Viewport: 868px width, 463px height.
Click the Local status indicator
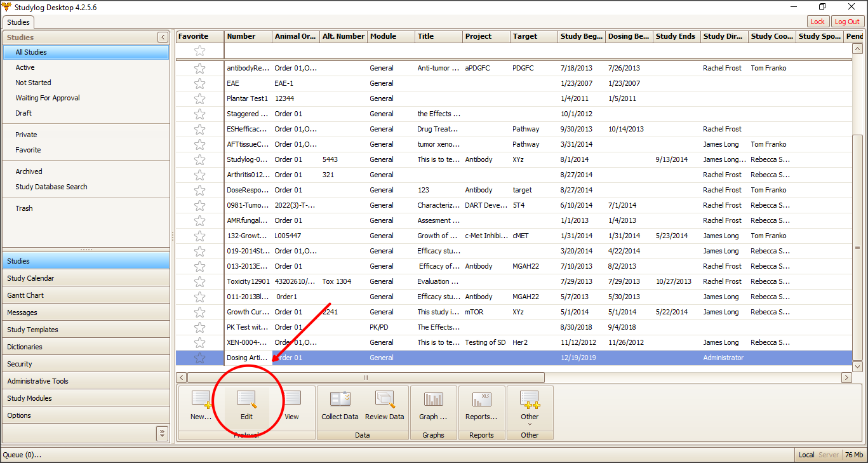tap(806, 455)
